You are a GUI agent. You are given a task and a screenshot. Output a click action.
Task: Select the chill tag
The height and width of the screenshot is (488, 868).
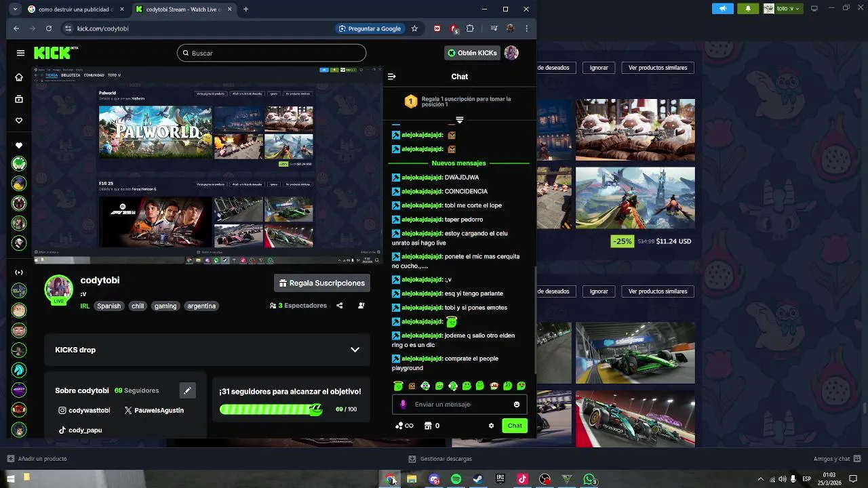point(138,306)
